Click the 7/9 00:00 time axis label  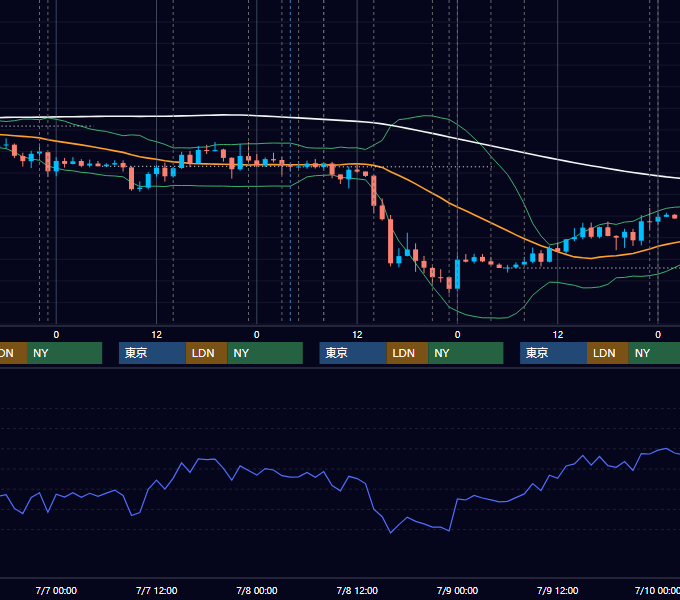[x=457, y=590]
